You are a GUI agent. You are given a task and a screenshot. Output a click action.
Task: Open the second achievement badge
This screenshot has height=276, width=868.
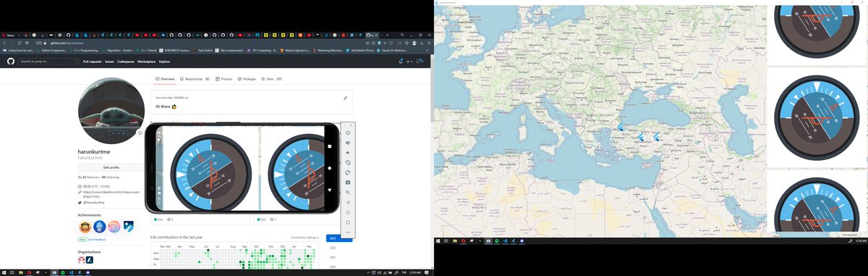coord(99,227)
